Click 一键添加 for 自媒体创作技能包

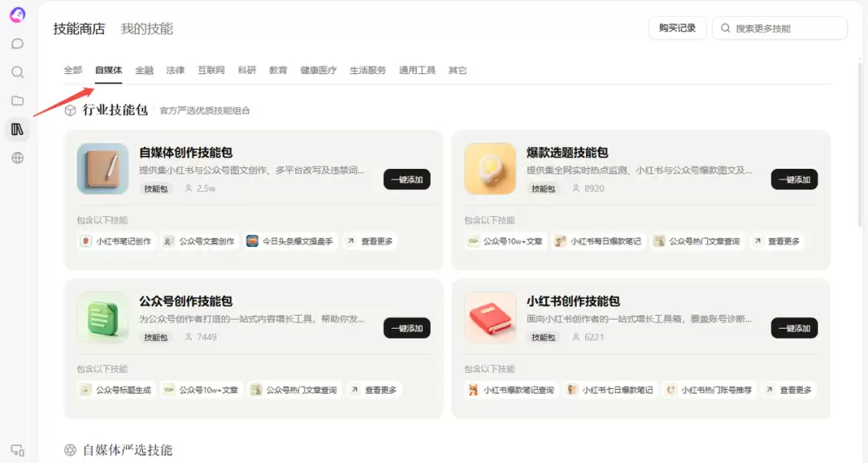(x=407, y=179)
